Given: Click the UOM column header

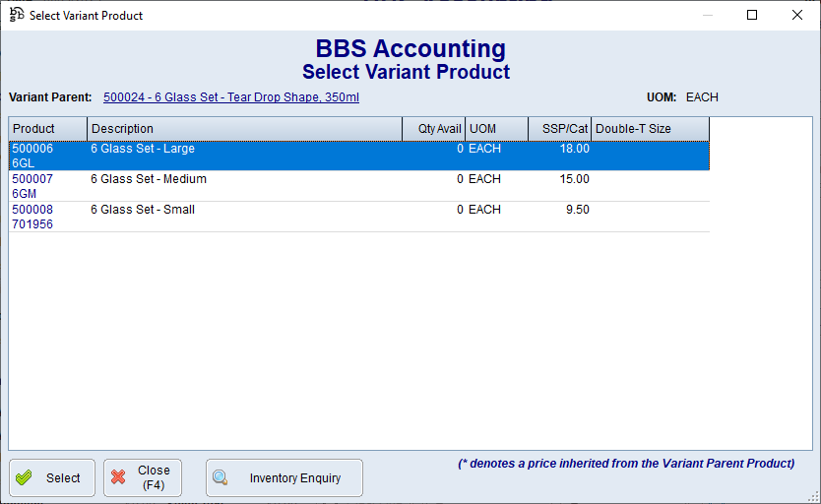Looking at the screenshot, I should pyautogui.click(x=496, y=129).
